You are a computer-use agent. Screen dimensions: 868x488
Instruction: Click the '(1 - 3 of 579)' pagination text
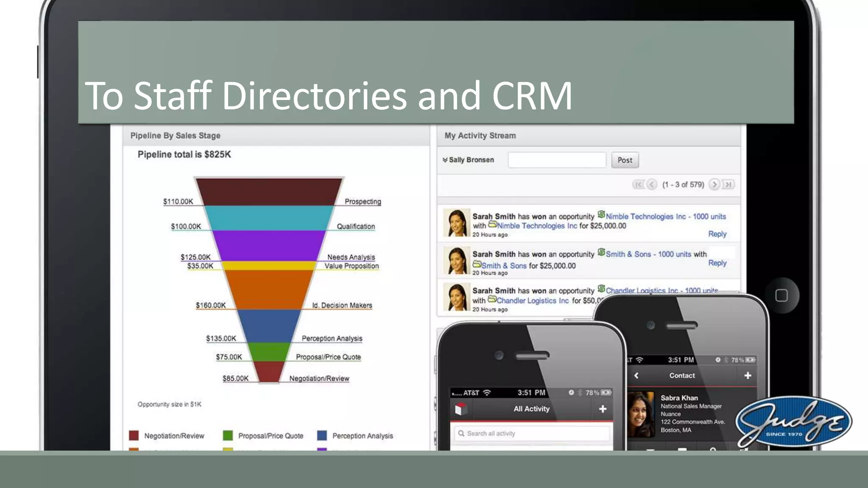[683, 185]
